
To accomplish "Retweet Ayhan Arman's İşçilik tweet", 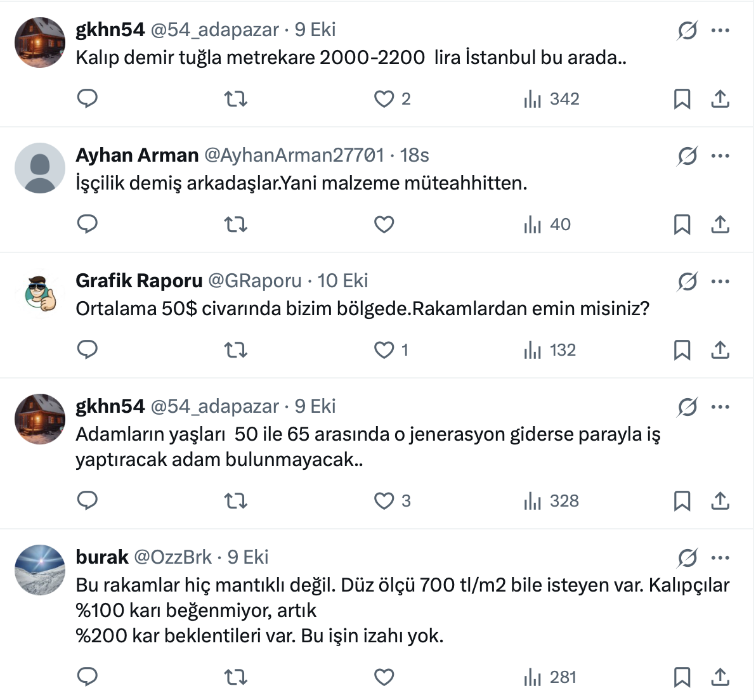I will (x=236, y=224).
